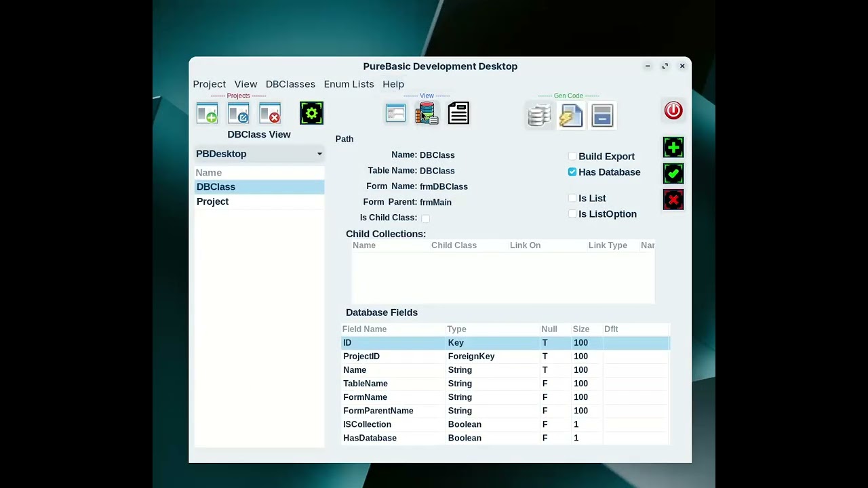
Task: Select the ISCollection field row
Action: (x=505, y=424)
